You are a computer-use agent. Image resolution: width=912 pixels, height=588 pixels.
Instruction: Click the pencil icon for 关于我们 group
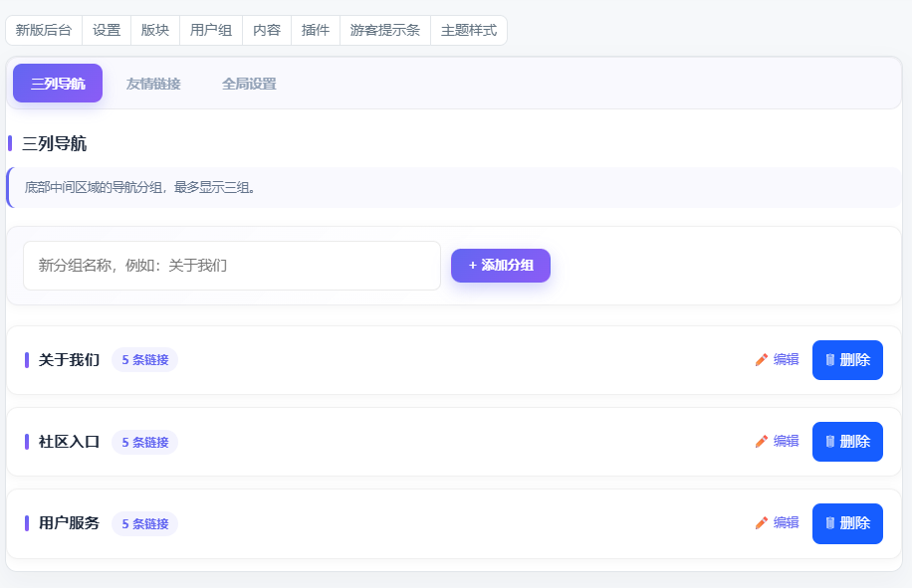click(762, 360)
